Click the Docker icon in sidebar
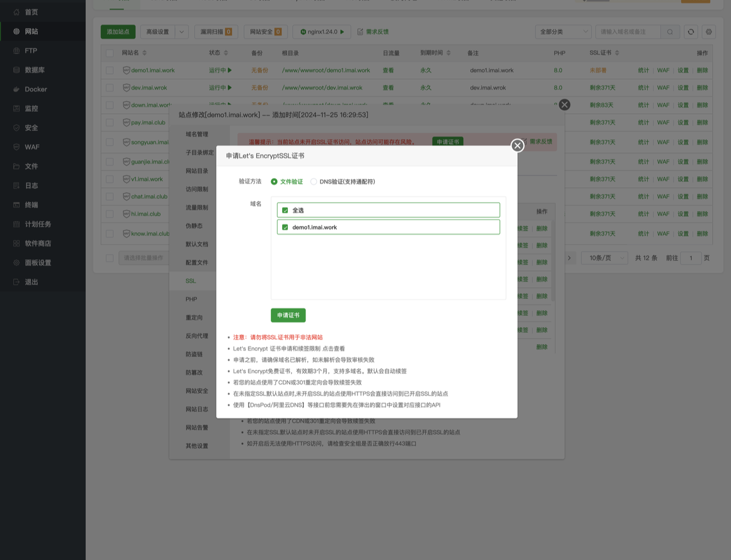Screen dimensions: 731x560 point(17,89)
